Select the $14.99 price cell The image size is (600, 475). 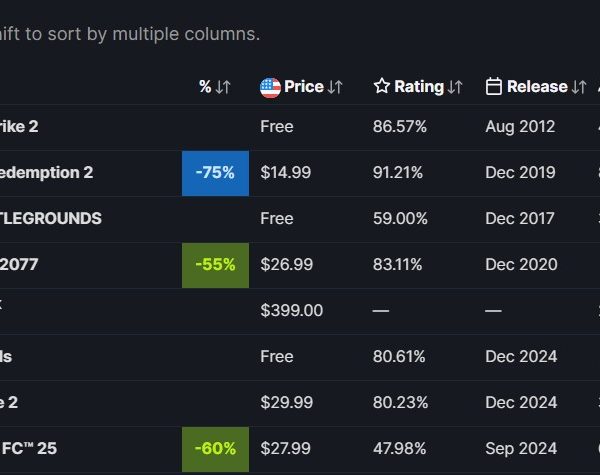click(285, 173)
